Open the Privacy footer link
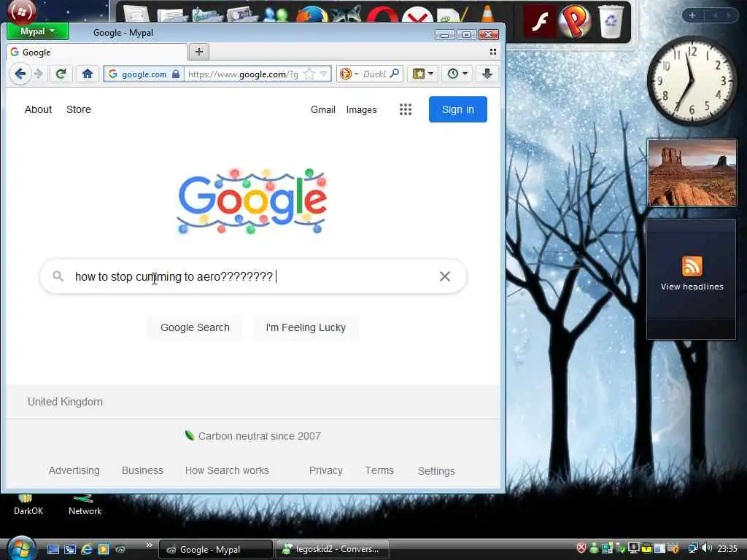747x560 pixels. pos(326,470)
